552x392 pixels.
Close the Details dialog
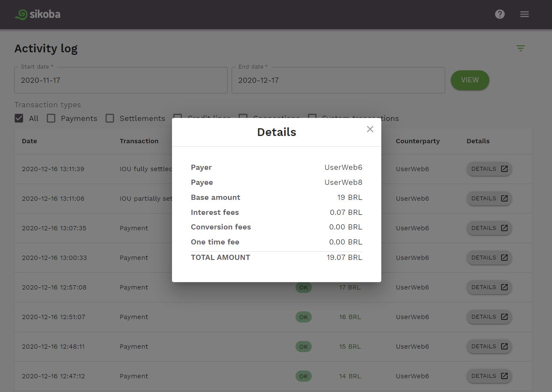(x=370, y=129)
